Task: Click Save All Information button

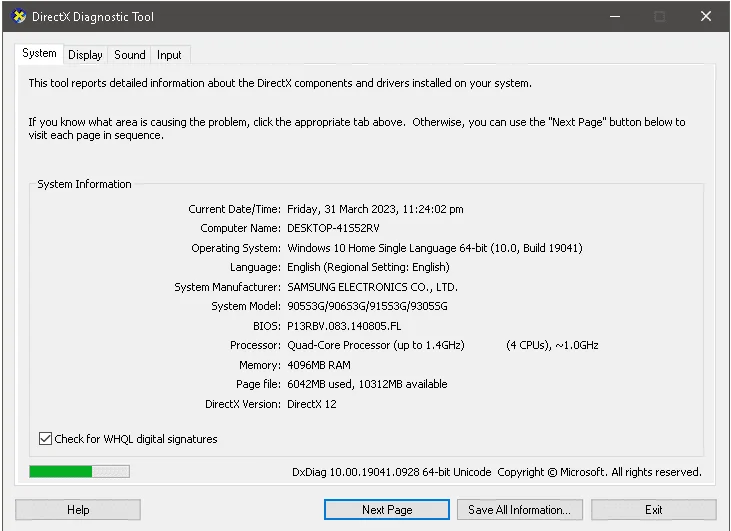Action: (x=520, y=510)
